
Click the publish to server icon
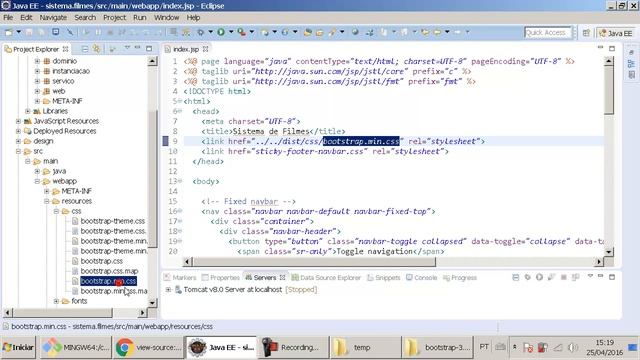point(576,277)
